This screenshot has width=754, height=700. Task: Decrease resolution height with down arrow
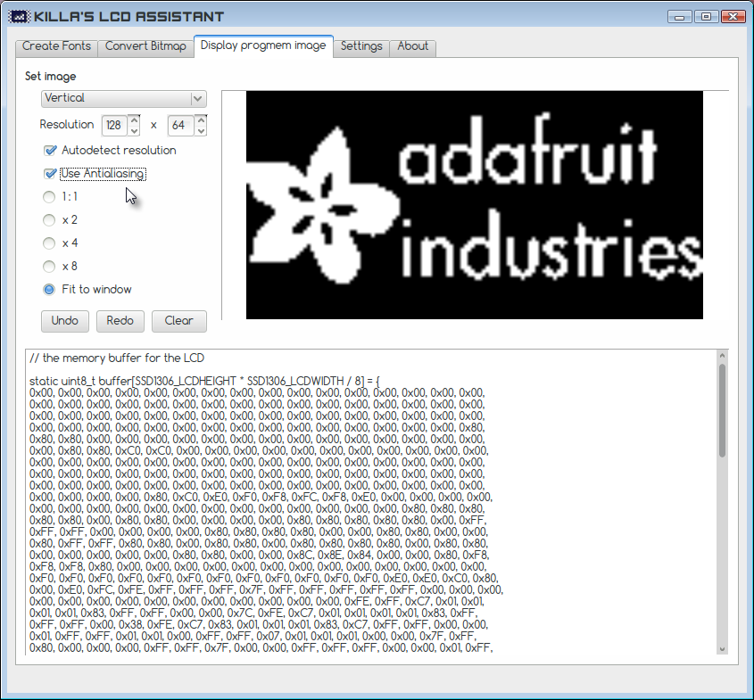click(201, 131)
